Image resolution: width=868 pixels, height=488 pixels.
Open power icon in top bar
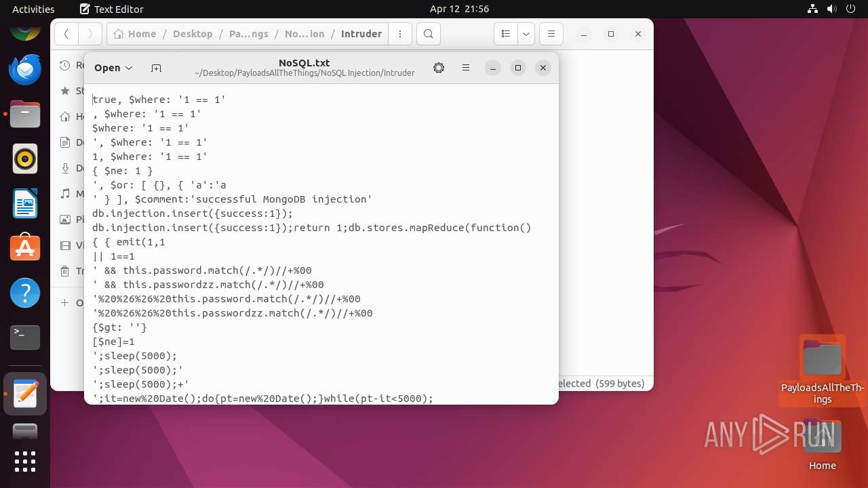pos(851,9)
